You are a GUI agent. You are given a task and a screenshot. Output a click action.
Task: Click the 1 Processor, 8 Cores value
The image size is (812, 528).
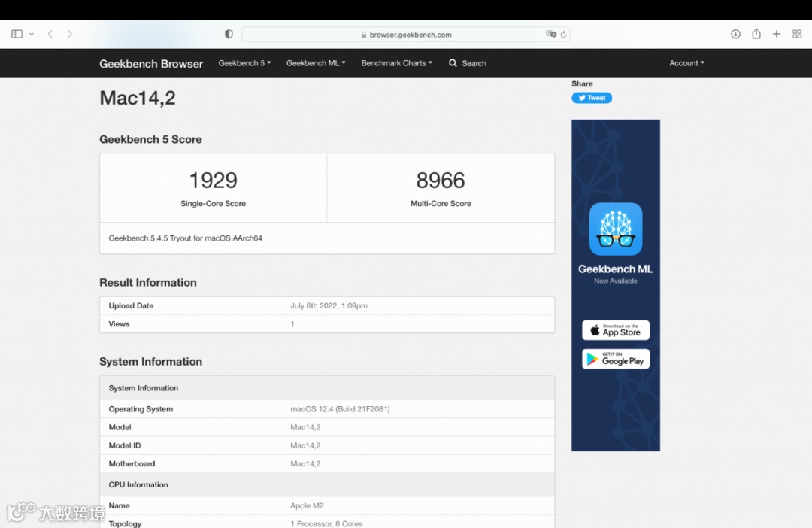[x=326, y=523]
